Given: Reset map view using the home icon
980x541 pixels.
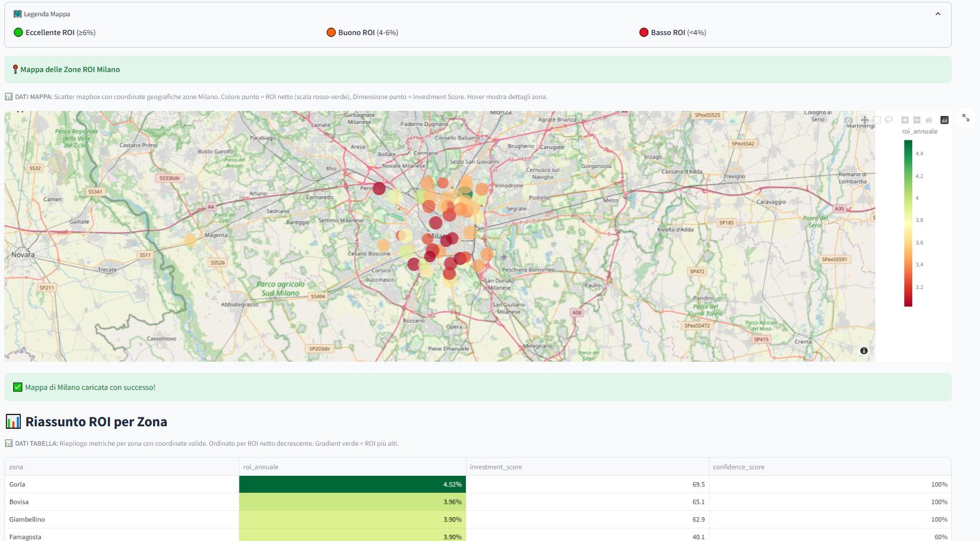Looking at the screenshot, I should 929,119.
